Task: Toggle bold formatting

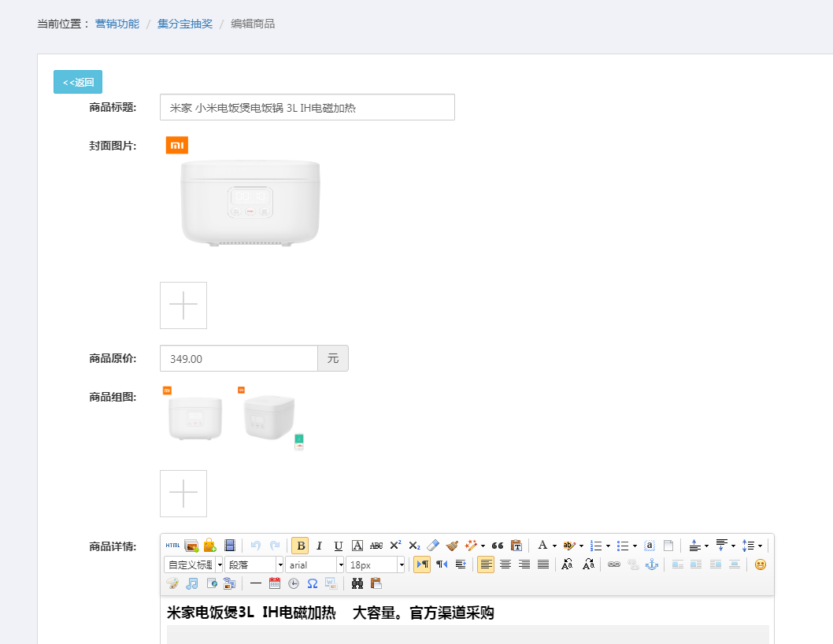Action: click(300, 546)
